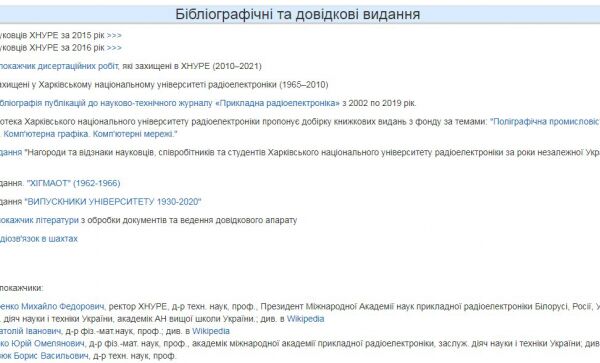Open the >>> link for year 2015
The height and width of the screenshot is (363, 600).
114,36
